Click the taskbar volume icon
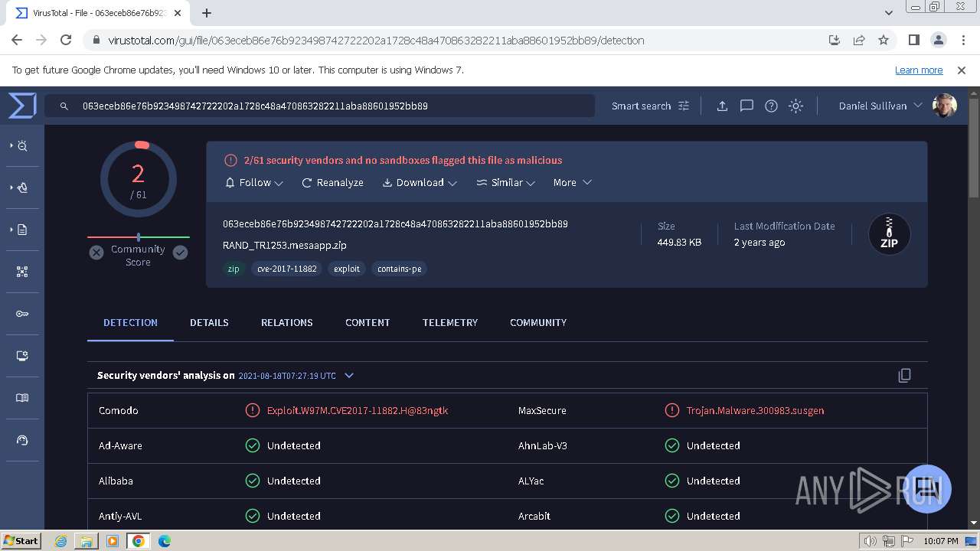Image resolution: width=980 pixels, height=551 pixels. [870, 541]
